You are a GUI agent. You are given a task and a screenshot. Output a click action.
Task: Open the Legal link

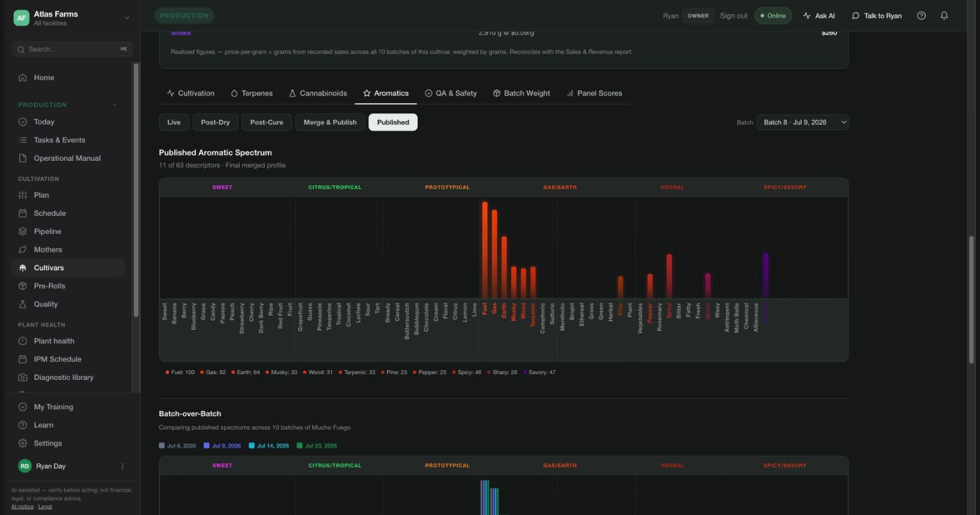(45, 507)
